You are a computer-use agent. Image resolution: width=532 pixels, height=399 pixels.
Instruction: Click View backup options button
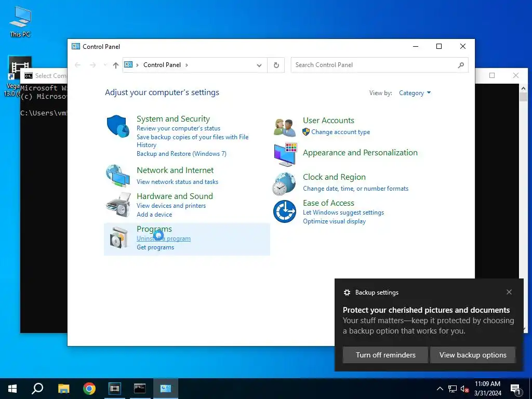(473, 355)
